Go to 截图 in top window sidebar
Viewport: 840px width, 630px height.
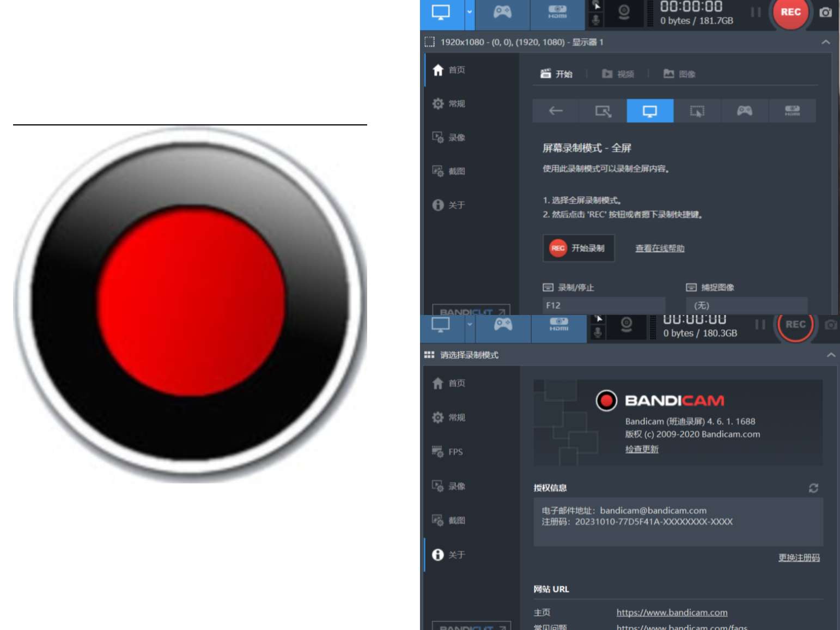[449, 171]
